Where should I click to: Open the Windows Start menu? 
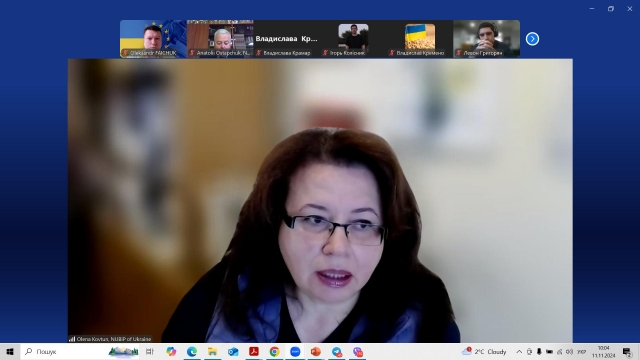[10, 351]
